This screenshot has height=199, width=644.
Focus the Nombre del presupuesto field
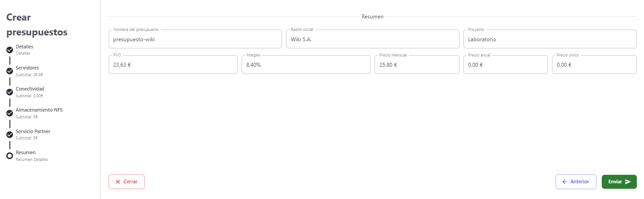tap(195, 39)
